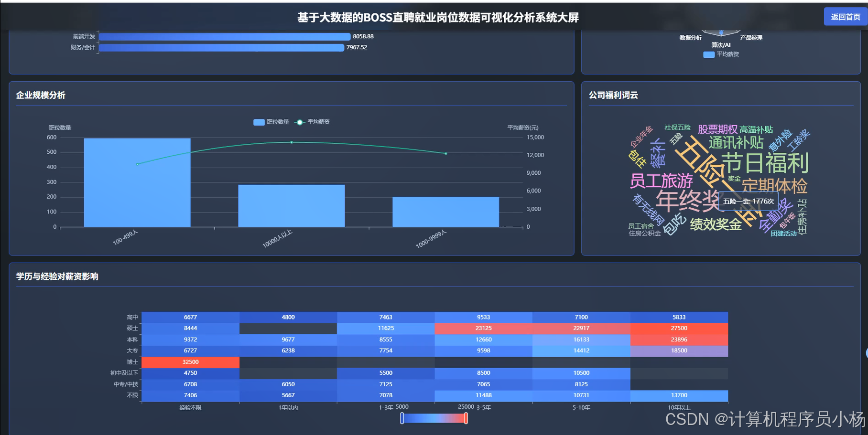The height and width of the screenshot is (435, 868).
Task: Click the heatmap cell showing 4800
Action: pos(288,318)
